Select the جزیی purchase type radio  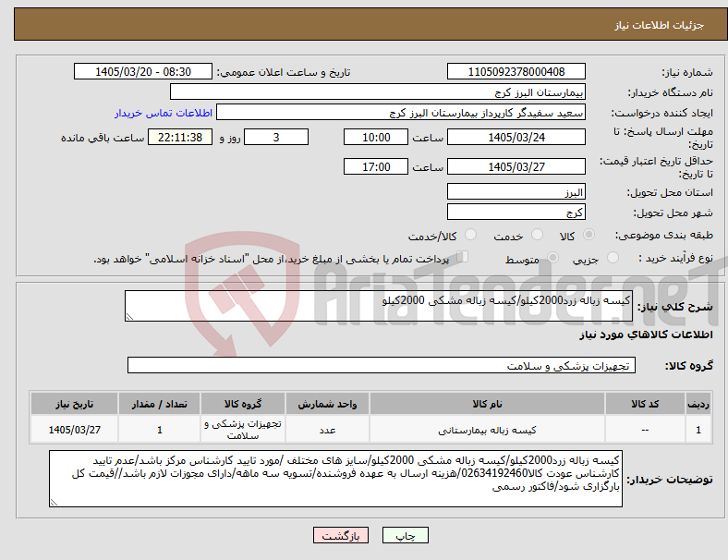(613, 258)
